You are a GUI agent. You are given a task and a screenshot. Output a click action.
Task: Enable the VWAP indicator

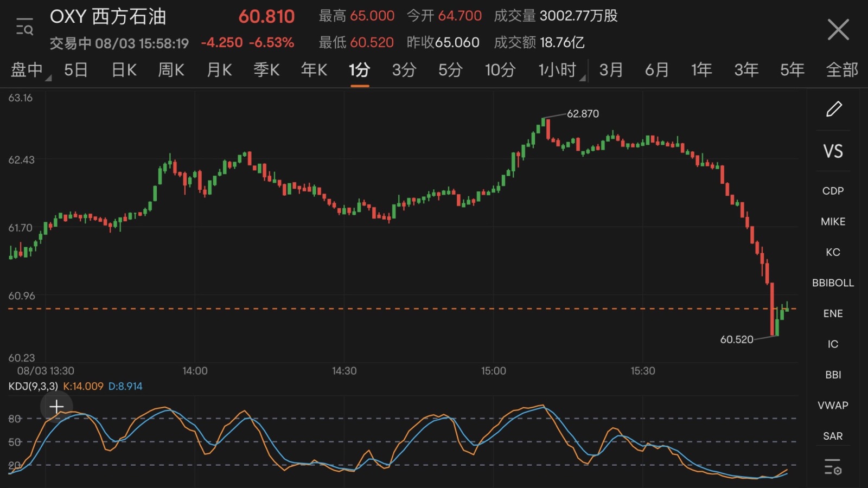[833, 405]
